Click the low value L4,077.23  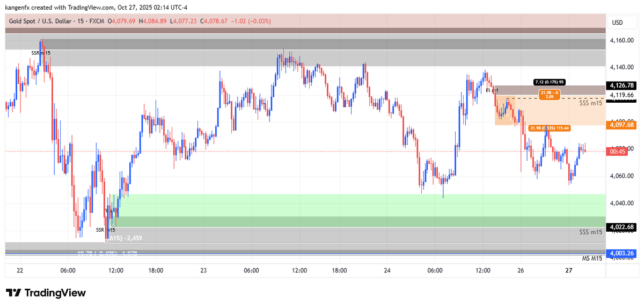(184, 21)
